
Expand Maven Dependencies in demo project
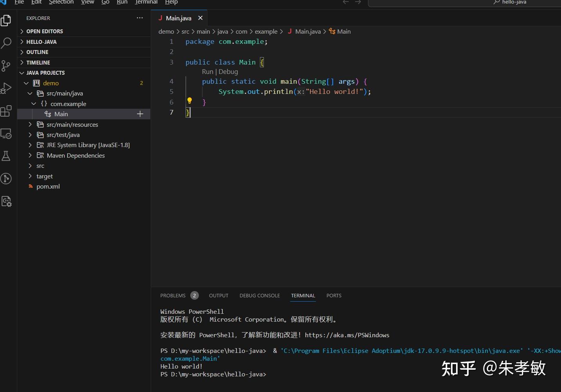[x=30, y=155]
